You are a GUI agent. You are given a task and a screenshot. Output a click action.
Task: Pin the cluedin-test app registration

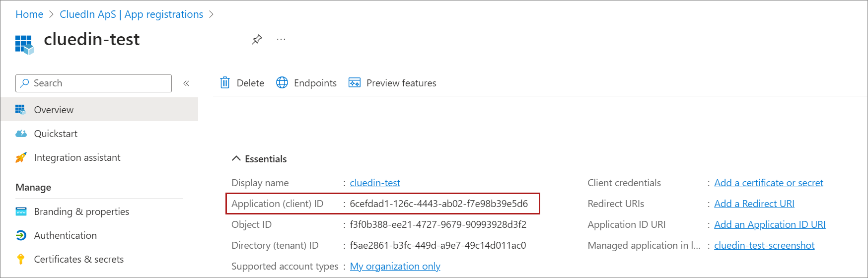tap(257, 40)
